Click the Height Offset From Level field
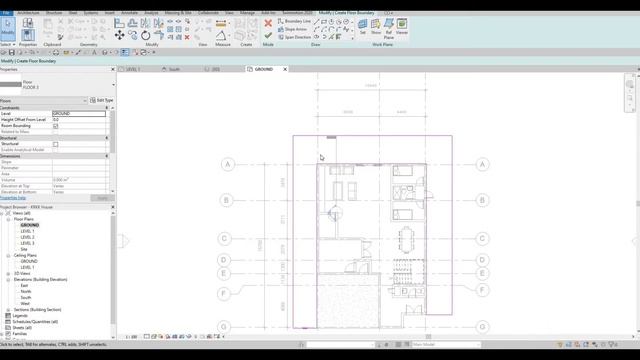Screen dimensions: 640x360 [79, 120]
